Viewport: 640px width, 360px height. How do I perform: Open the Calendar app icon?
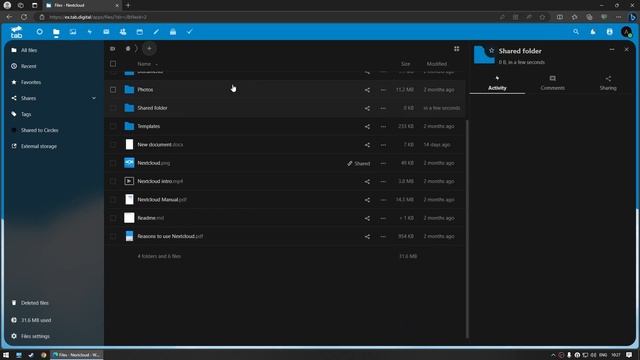coord(140,31)
